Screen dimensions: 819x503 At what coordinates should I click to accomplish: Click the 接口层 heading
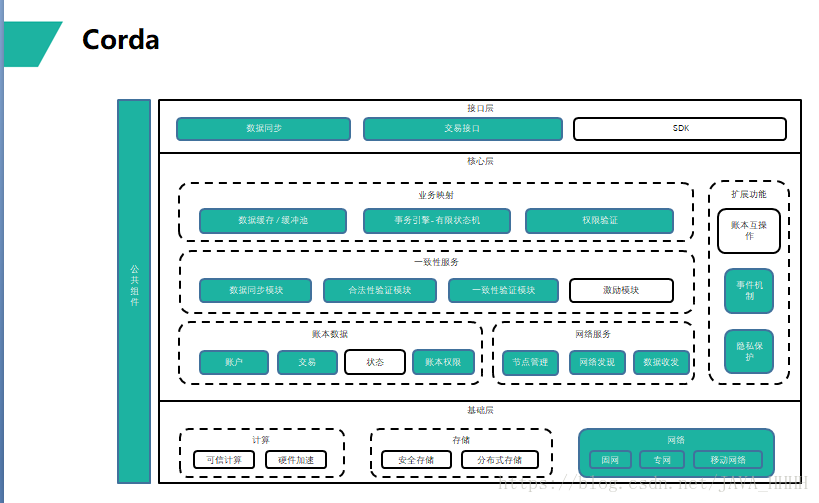(480, 108)
